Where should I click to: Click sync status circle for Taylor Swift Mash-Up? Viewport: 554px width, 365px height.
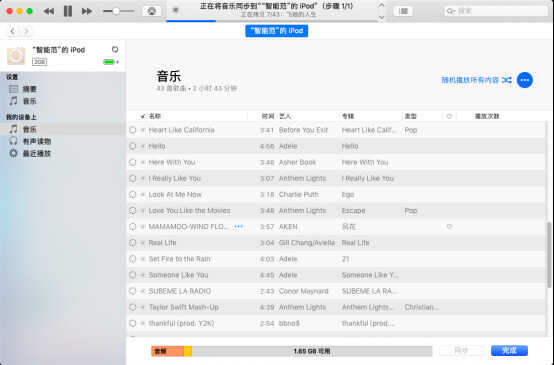coord(132,307)
